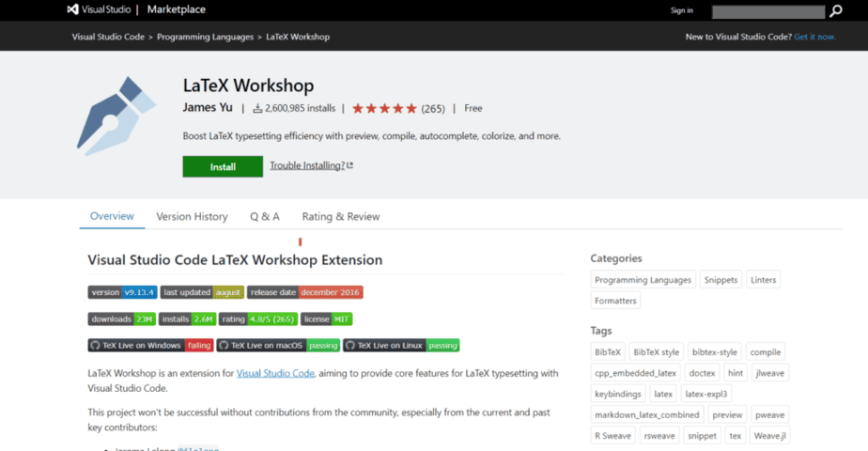Click the installs 2.6M badge
The width and height of the screenshot is (868, 451).
(188, 319)
